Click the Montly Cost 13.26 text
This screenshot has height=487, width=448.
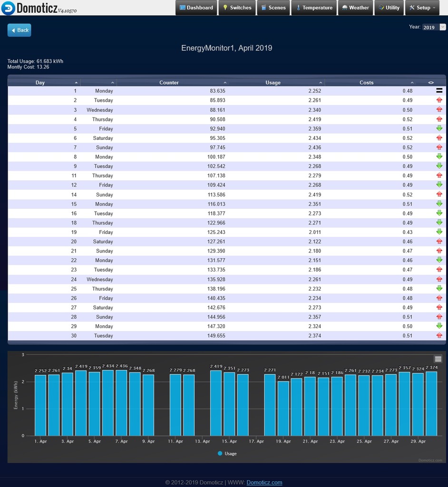28,67
